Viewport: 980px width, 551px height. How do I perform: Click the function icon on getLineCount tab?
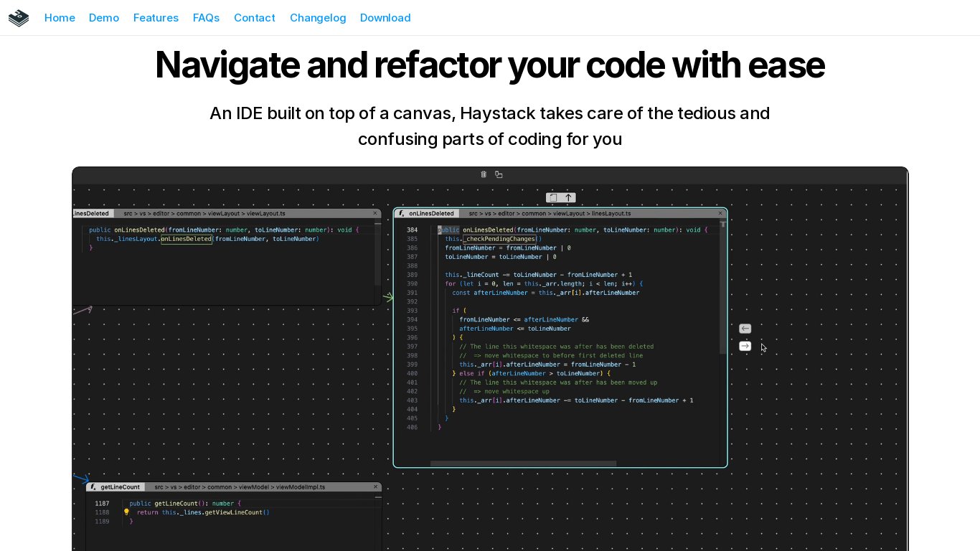pyautogui.click(x=93, y=487)
